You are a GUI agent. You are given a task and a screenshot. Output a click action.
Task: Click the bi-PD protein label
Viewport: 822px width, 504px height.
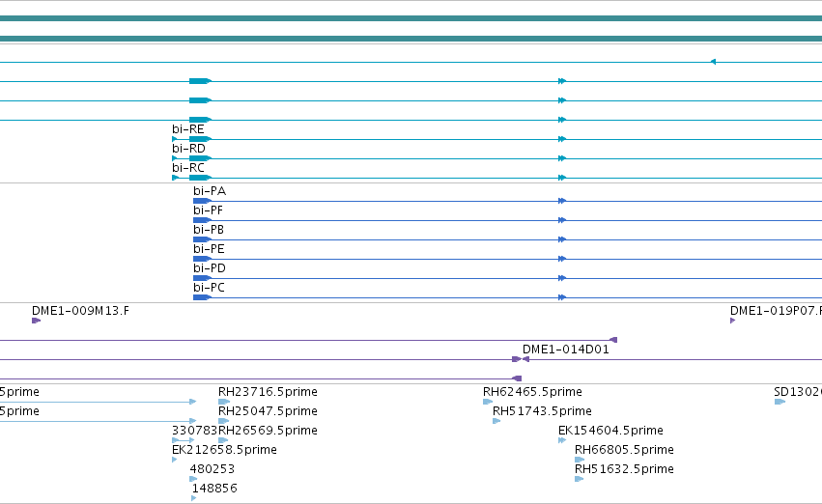coord(210,268)
